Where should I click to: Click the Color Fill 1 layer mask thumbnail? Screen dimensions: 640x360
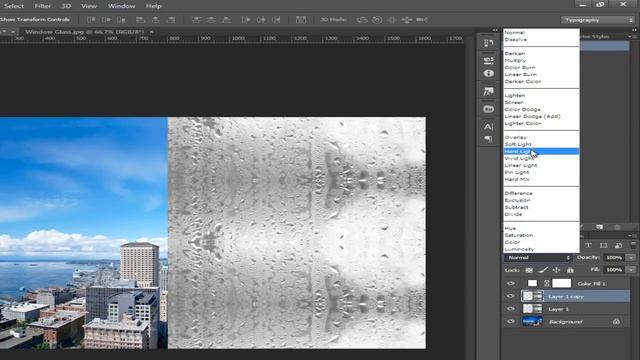561,283
